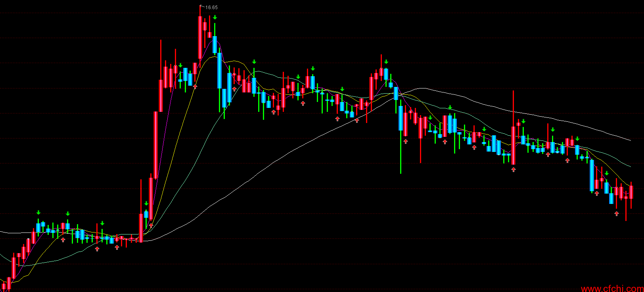The height and width of the screenshot is (292, 644).
Task: Select the green sell arrow beside the 16.65 peak
Action: pyautogui.click(x=215, y=17)
